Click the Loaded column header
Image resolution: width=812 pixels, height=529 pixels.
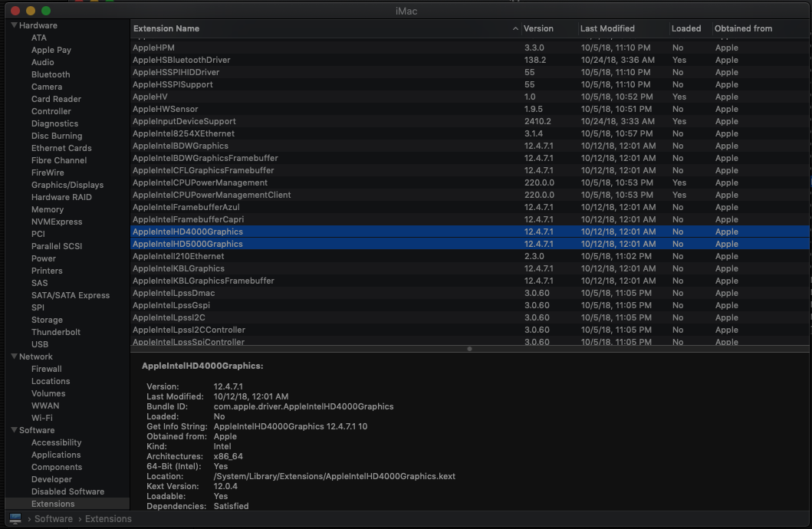coord(686,28)
